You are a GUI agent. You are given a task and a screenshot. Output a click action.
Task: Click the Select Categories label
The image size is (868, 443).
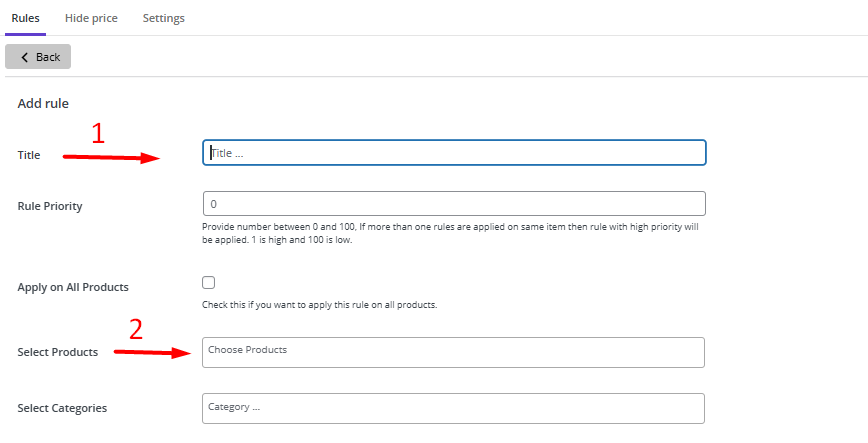(62, 408)
